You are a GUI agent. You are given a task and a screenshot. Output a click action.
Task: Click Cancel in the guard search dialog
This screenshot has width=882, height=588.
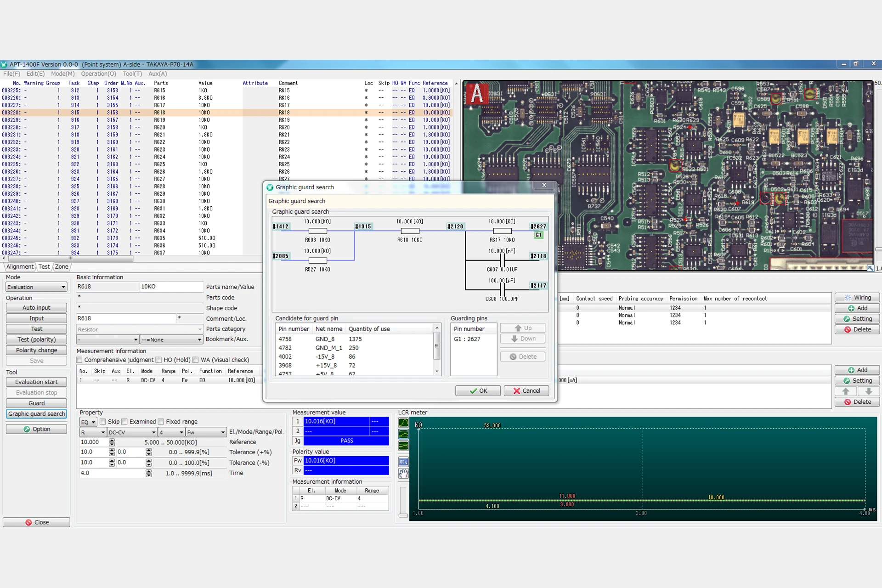pyautogui.click(x=526, y=391)
